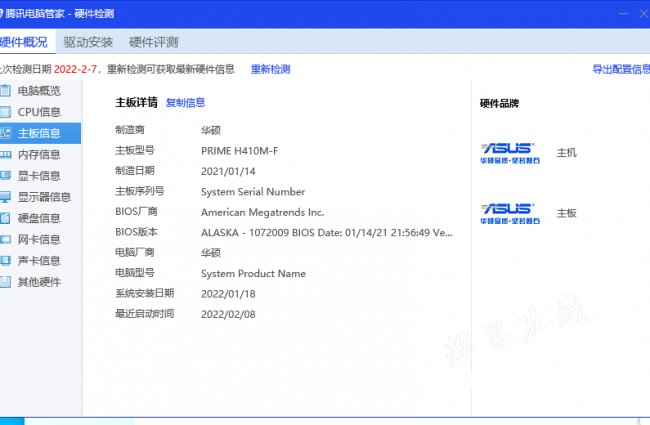Click the manufacture date 2021/01/14
The image size is (650, 425).
point(228,171)
